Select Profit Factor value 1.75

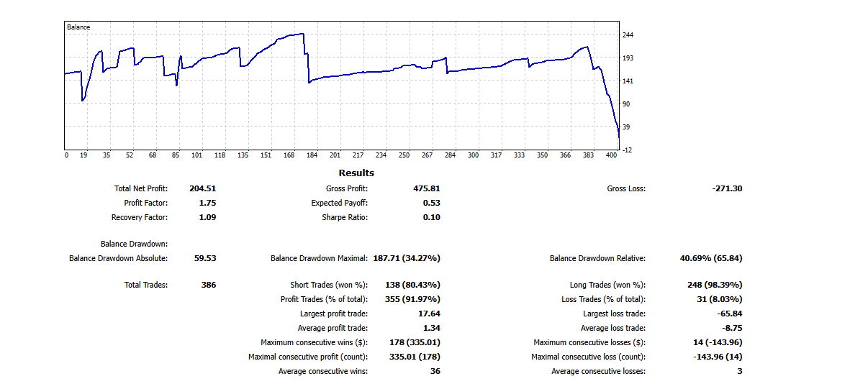coord(207,204)
